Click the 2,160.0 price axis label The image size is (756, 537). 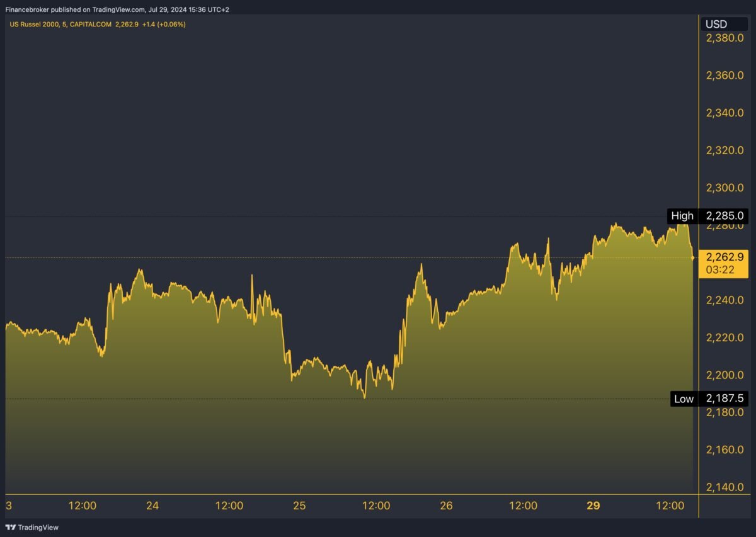click(725, 449)
